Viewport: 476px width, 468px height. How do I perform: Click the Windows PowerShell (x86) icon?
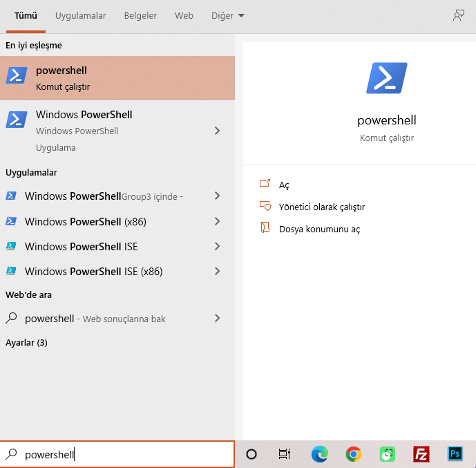coord(11,221)
